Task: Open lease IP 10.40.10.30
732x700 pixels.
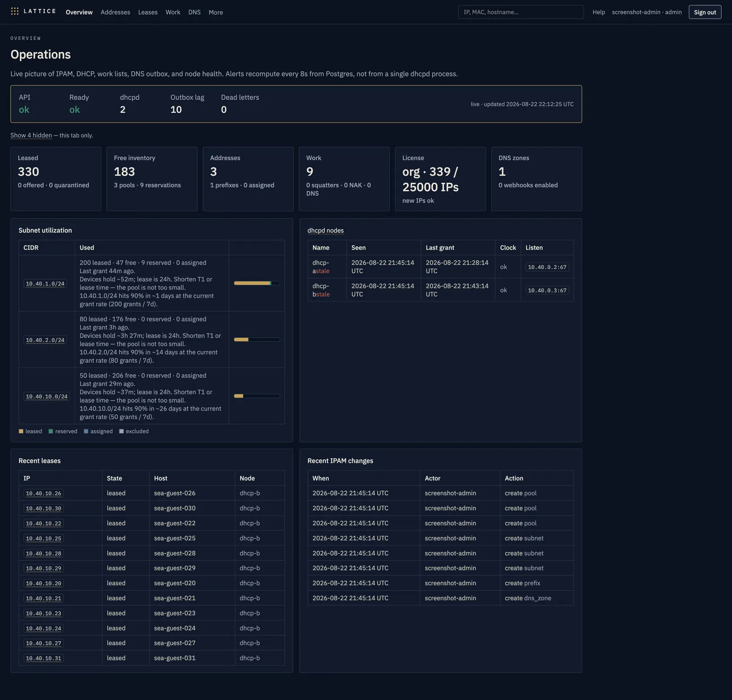Action: [44, 508]
